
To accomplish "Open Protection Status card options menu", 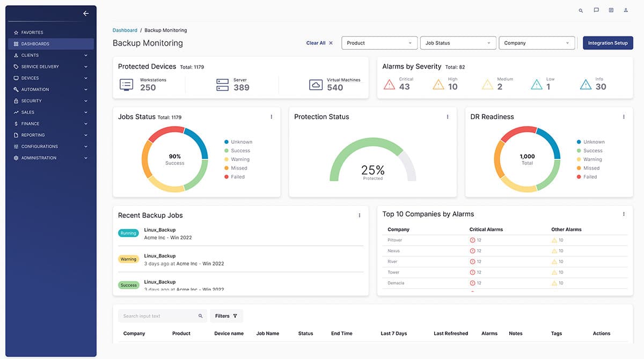I will (x=448, y=116).
